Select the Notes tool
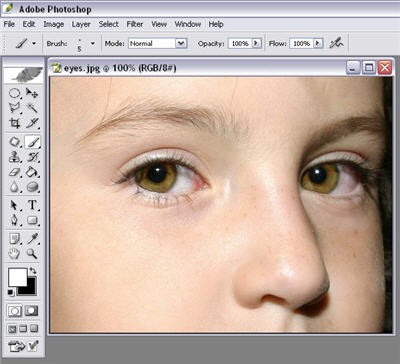Viewport: 400px width, 364px height. [14, 239]
